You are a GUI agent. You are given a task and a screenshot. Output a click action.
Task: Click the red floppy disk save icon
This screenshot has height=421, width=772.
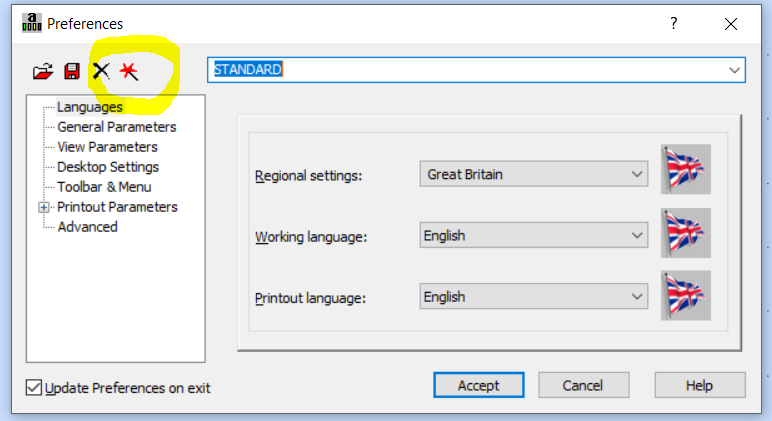pos(71,71)
